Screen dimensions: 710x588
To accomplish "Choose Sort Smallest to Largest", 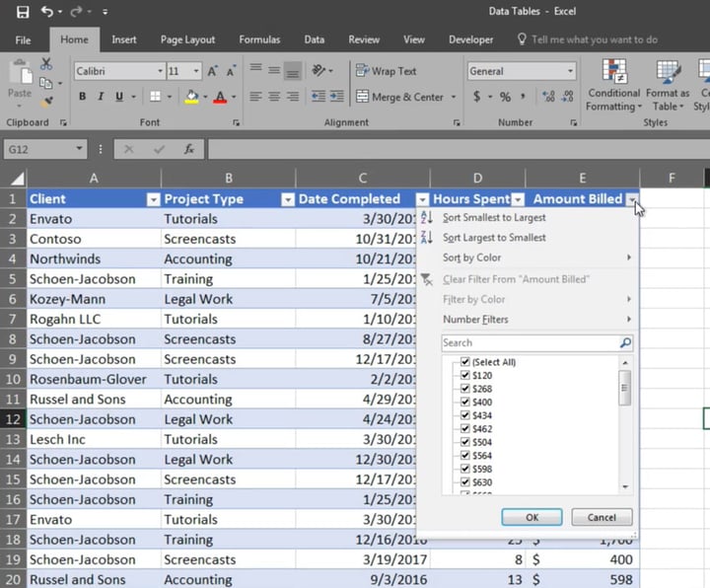I will 494,217.
